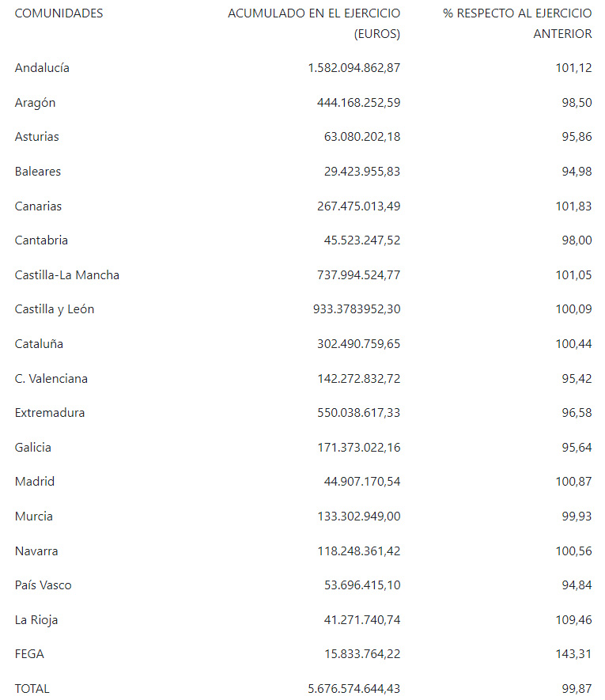
Task: Select the Andalucía row label
Action: 42,68
